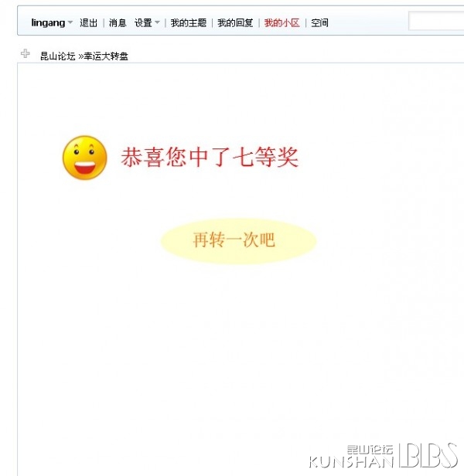464x476 pixels.
Task: Click the 恭喜您中了七等奖 message
Action: point(210,157)
